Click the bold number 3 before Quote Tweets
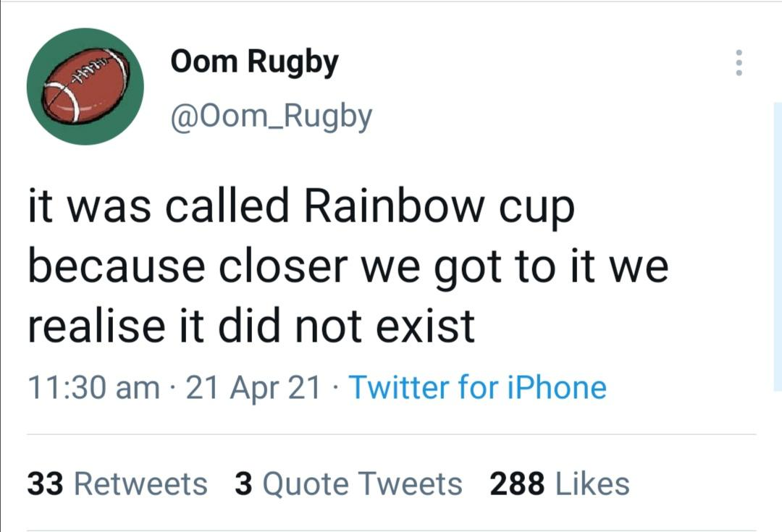 click(243, 484)
